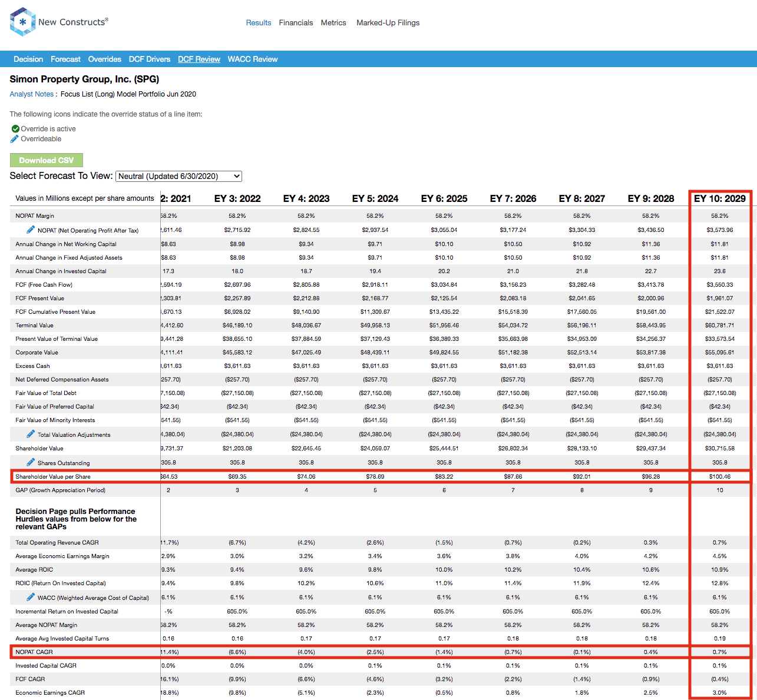
Task: Click the New Constructs logo
Action: coord(59,22)
